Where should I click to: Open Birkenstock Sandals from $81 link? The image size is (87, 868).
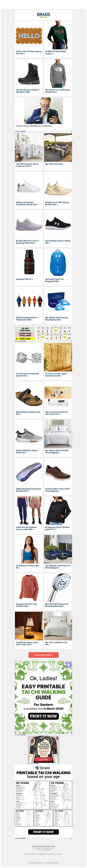pyautogui.click(x=28, y=413)
